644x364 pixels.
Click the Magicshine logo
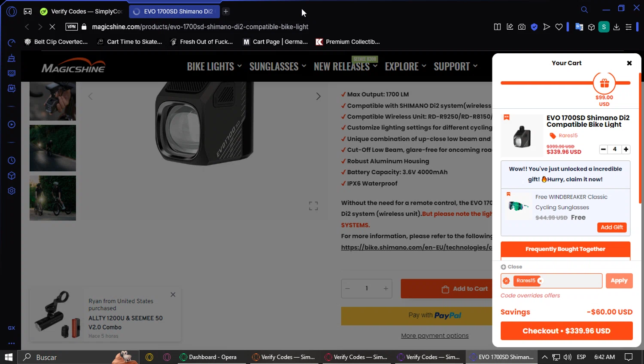click(x=73, y=65)
